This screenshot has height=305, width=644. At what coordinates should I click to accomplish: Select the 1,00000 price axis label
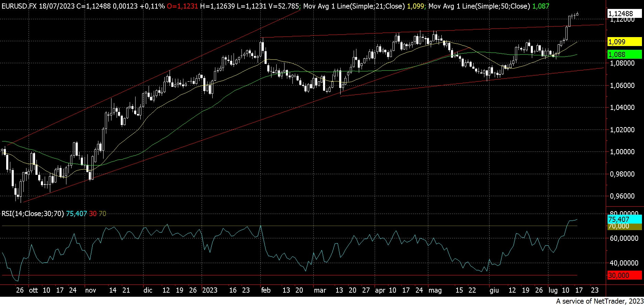(622, 152)
